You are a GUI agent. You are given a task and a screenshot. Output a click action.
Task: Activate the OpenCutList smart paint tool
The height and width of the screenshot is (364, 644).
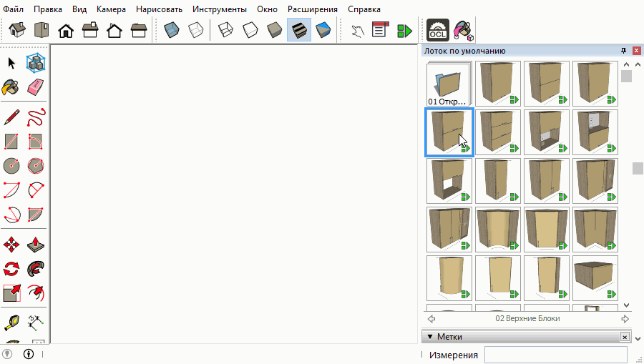(x=463, y=30)
